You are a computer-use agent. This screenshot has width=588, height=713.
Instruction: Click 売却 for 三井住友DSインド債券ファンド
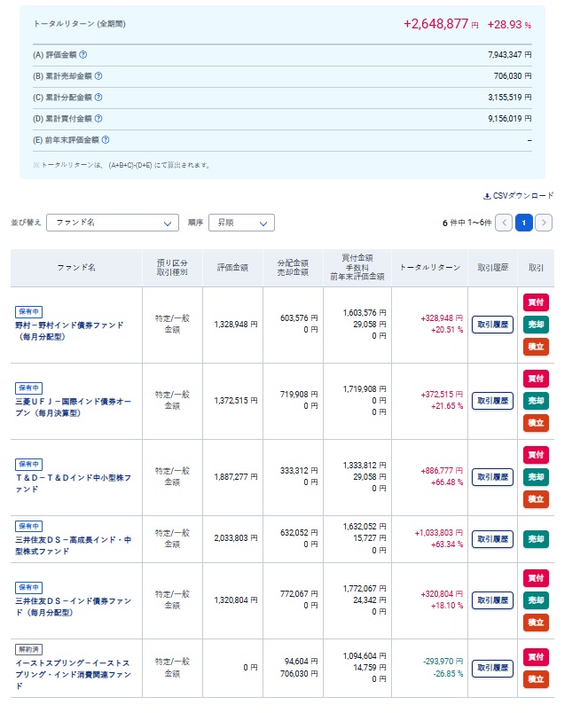[x=536, y=600]
